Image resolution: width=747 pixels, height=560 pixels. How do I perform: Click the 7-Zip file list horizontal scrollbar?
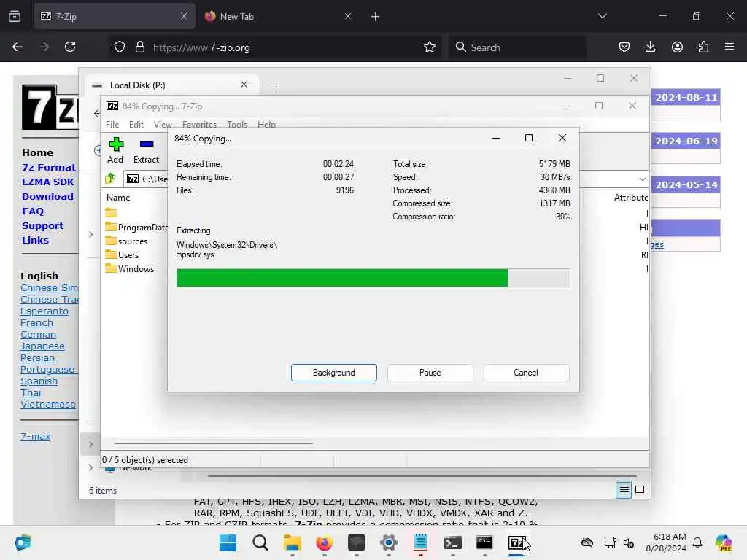click(x=214, y=443)
